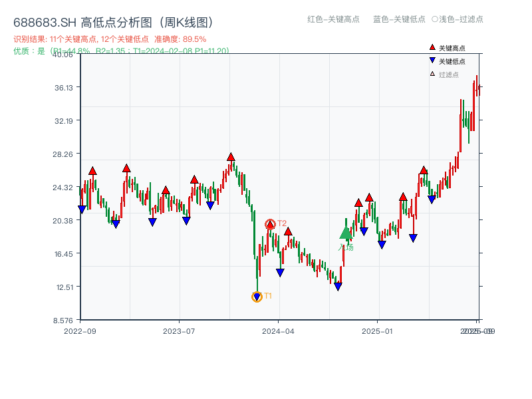The width and height of the screenshot is (532, 399).
Task: Click the green 入场 entry arrow on the chart
Action: pyautogui.click(x=346, y=233)
